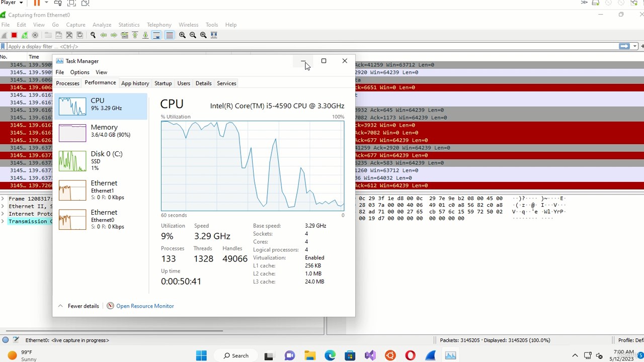Open Wireshark Analyze menu
The image size is (644, 362).
(x=102, y=25)
